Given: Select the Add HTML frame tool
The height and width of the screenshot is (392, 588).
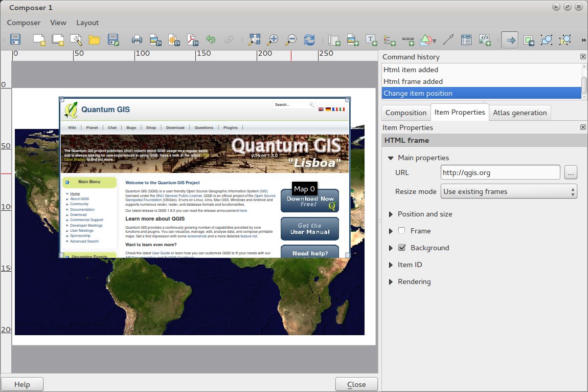Looking at the screenshot, I should 485,40.
